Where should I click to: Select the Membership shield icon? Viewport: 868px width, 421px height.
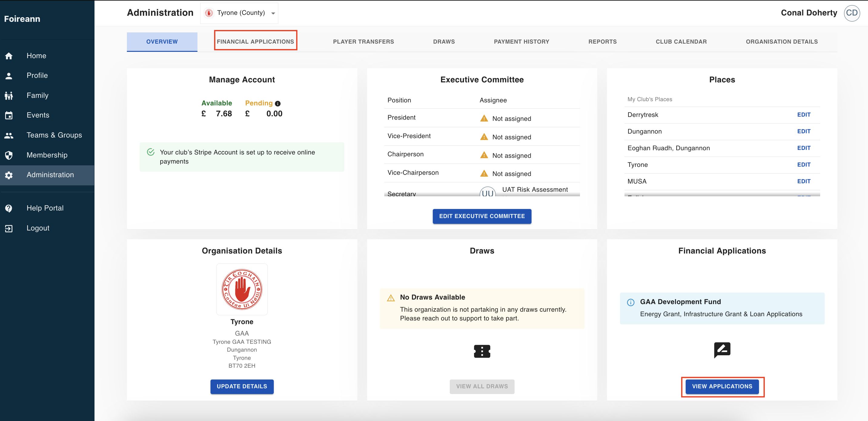click(x=9, y=155)
